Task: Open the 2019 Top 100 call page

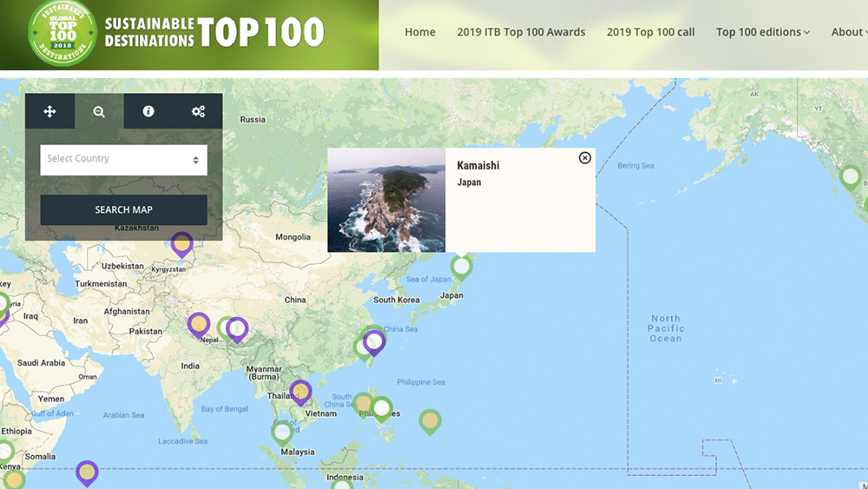Action: pyautogui.click(x=650, y=32)
